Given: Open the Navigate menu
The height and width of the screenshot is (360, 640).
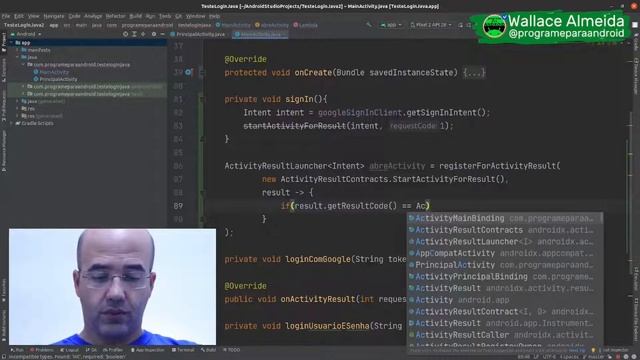Looking at the screenshot, I should coord(54,16).
